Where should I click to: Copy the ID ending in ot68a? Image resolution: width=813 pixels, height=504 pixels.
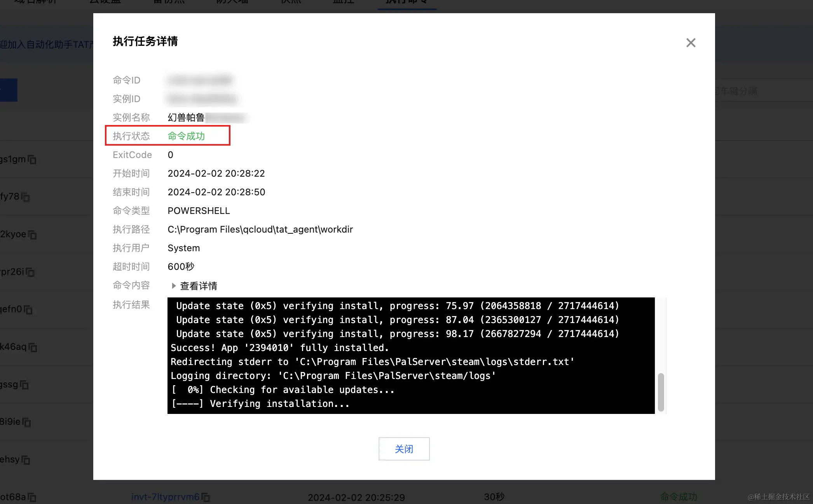pyautogui.click(x=32, y=497)
